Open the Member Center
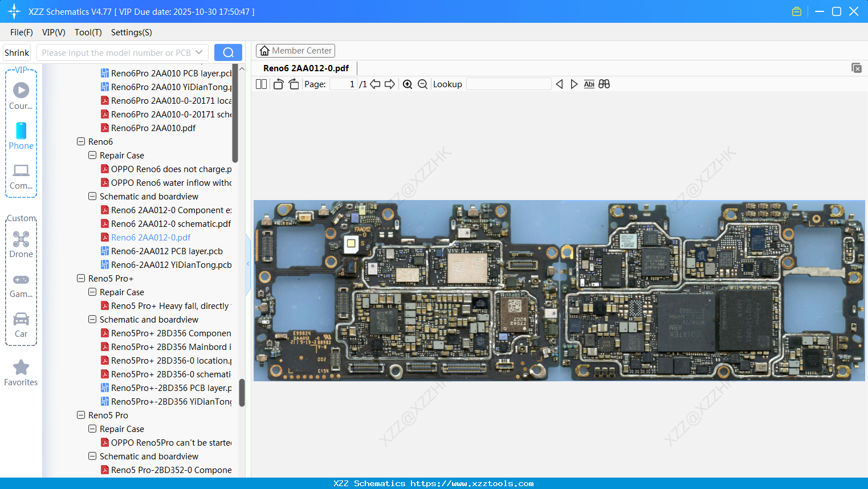 295,51
